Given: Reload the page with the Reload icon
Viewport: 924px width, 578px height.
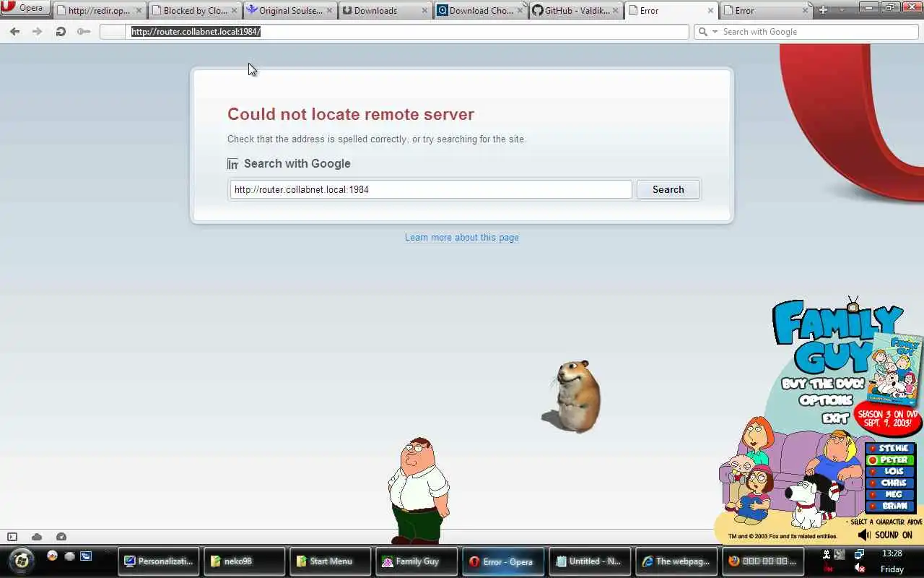Looking at the screenshot, I should click(61, 32).
